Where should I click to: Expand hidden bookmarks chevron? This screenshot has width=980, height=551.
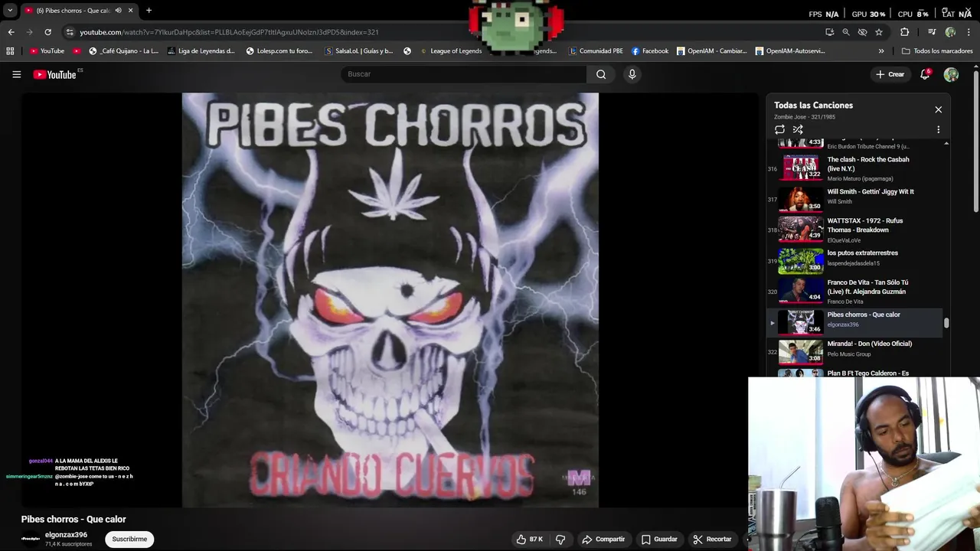881,51
